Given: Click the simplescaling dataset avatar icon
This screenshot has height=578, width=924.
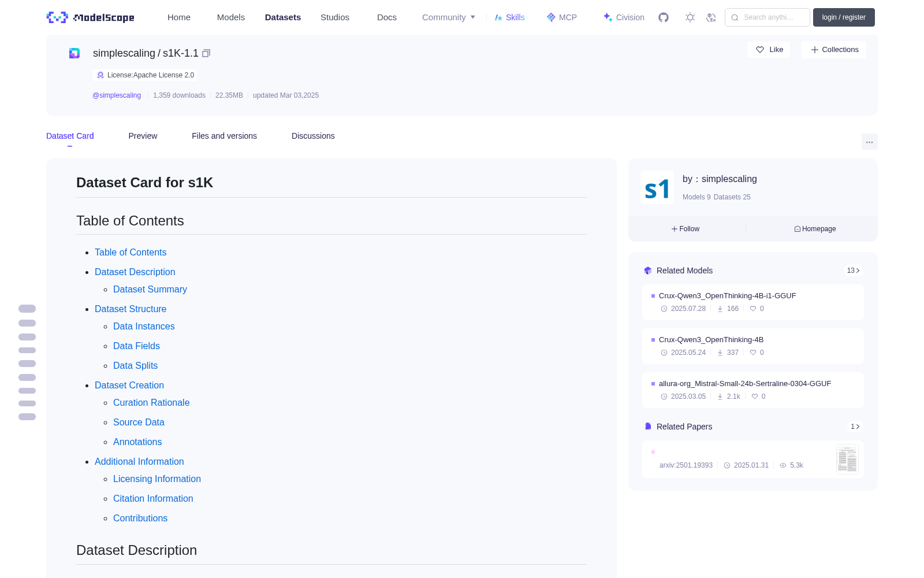Looking at the screenshot, I should click(74, 53).
